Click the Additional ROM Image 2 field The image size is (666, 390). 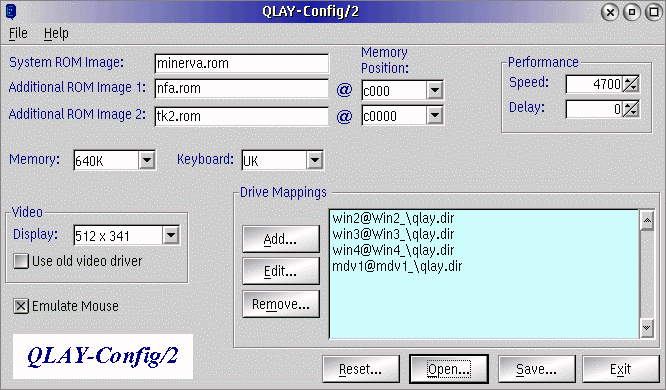tap(241, 116)
